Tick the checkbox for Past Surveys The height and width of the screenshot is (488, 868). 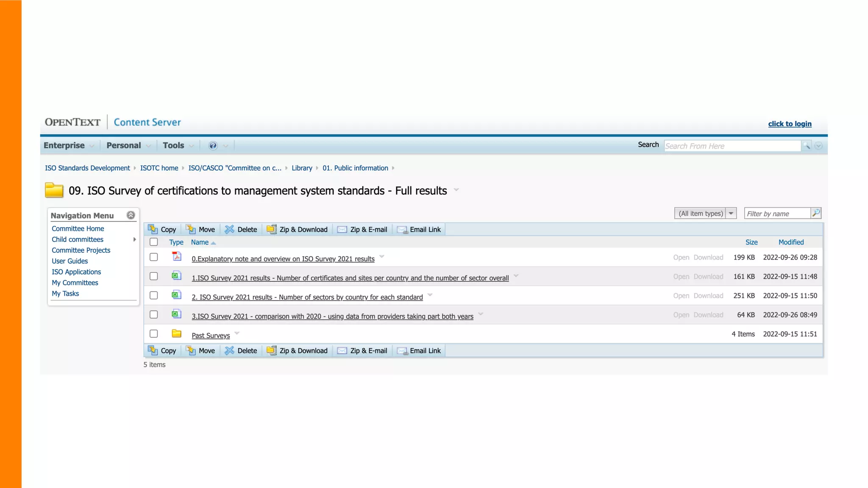(x=154, y=334)
